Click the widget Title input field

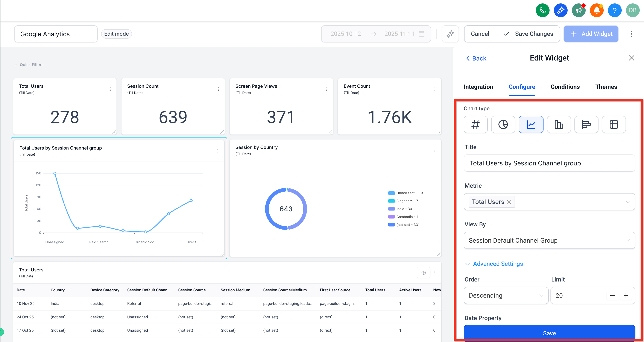pyautogui.click(x=549, y=163)
